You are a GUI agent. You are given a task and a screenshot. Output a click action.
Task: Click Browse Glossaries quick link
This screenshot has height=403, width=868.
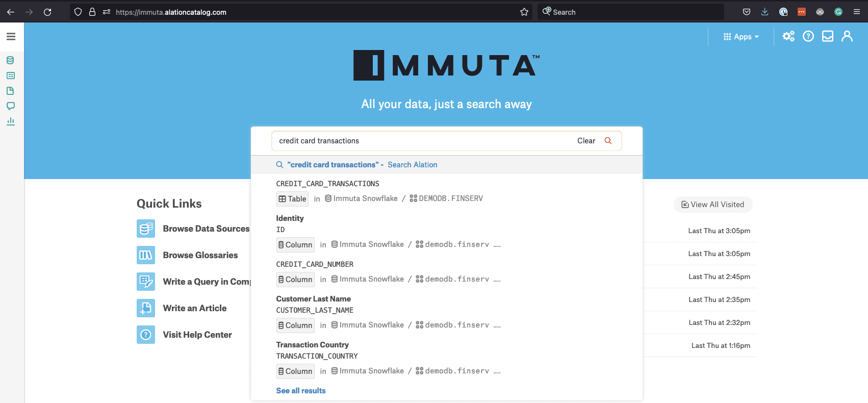[x=200, y=255]
